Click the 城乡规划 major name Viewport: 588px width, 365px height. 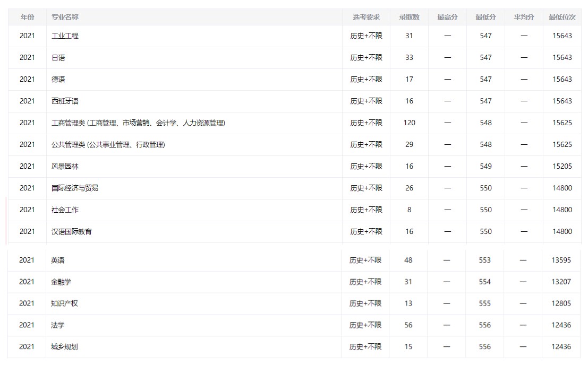pos(64,347)
